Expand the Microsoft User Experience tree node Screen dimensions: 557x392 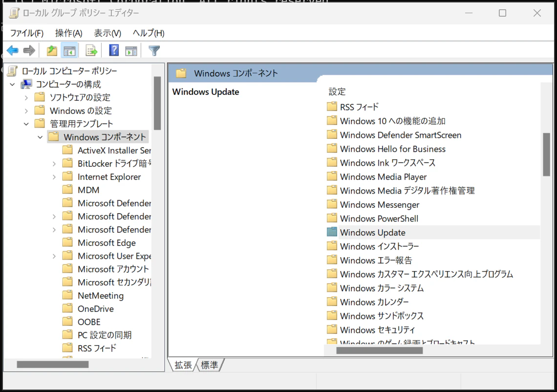click(x=54, y=256)
